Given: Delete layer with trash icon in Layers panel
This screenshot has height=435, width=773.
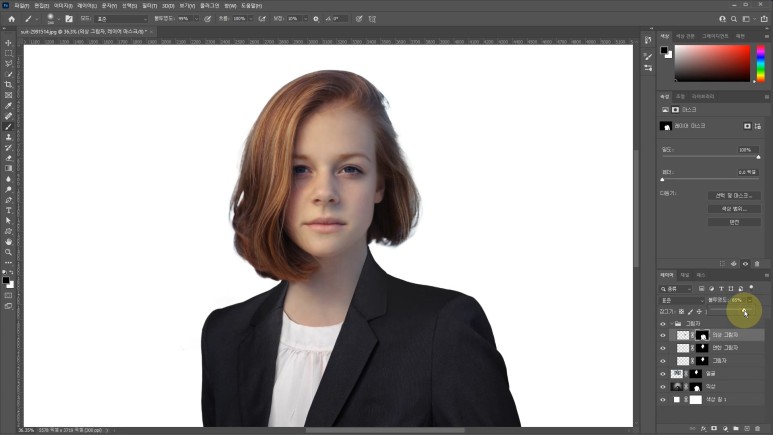Looking at the screenshot, I should pyautogui.click(x=758, y=429).
